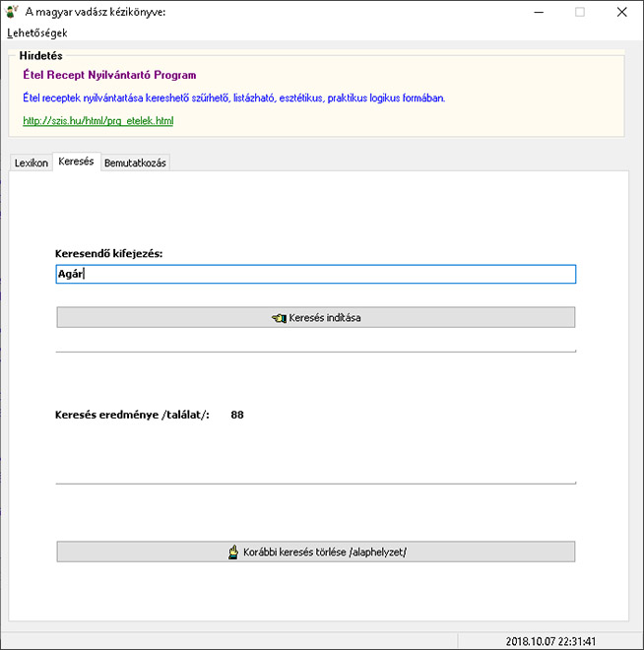Click the Keresés eredménye /találat/ label
644x650 pixels.
click(132, 415)
